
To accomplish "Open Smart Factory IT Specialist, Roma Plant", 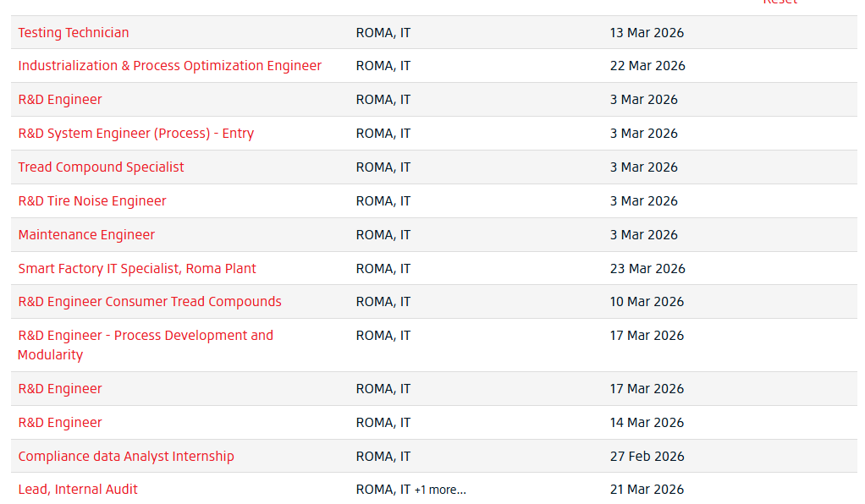I will click(x=137, y=269).
